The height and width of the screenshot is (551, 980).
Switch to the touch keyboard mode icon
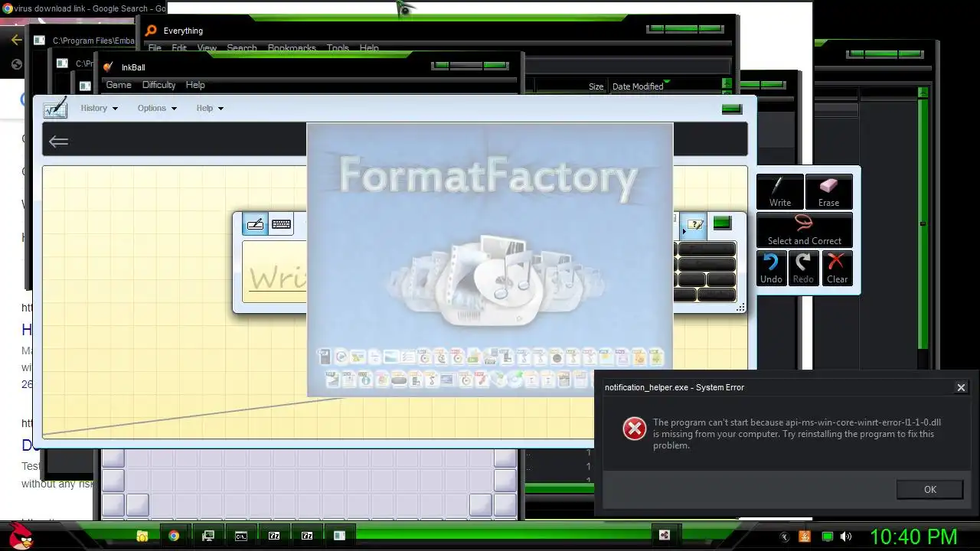click(282, 224)
